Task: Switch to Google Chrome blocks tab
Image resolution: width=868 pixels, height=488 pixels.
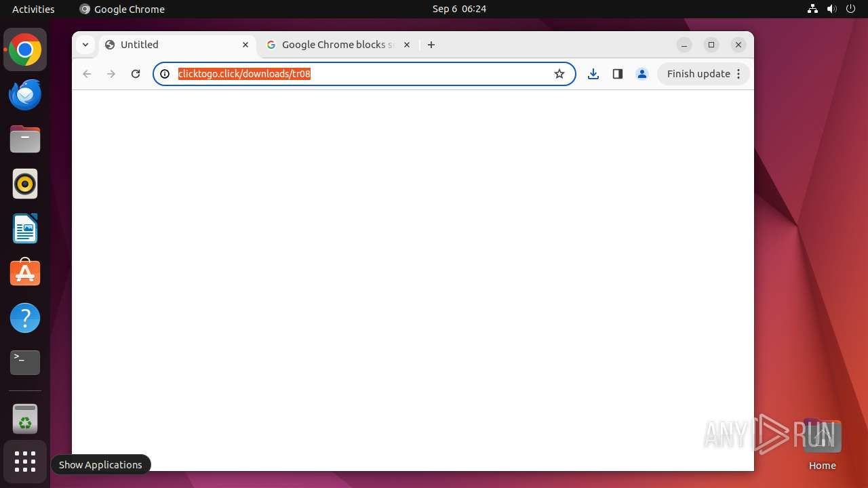Action: (338, 45)
